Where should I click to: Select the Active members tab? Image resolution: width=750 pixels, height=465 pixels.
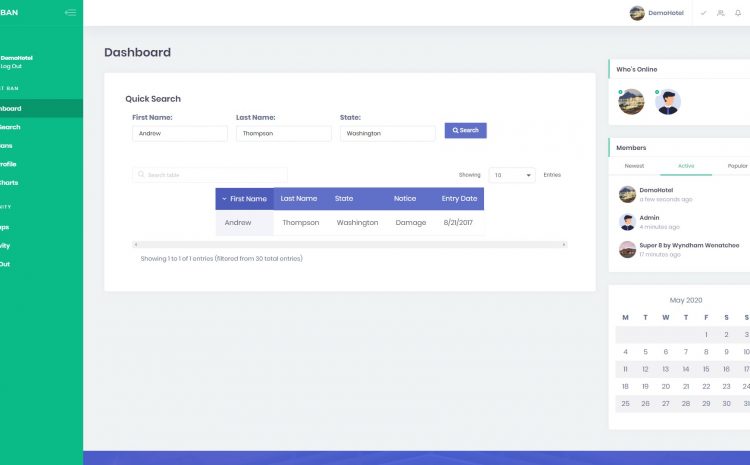coord(686,166)
